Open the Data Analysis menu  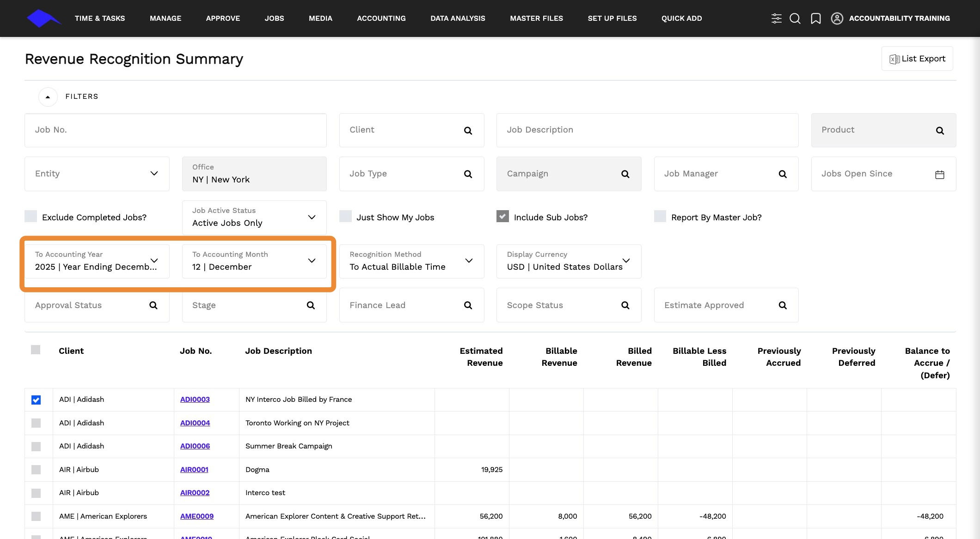[458, 18]
